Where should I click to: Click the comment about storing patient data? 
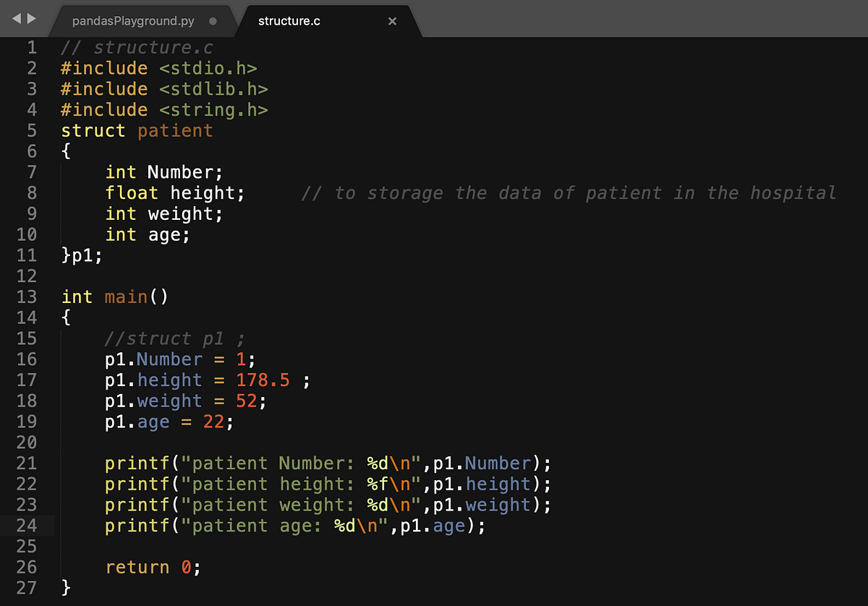(x=571, y=192)
